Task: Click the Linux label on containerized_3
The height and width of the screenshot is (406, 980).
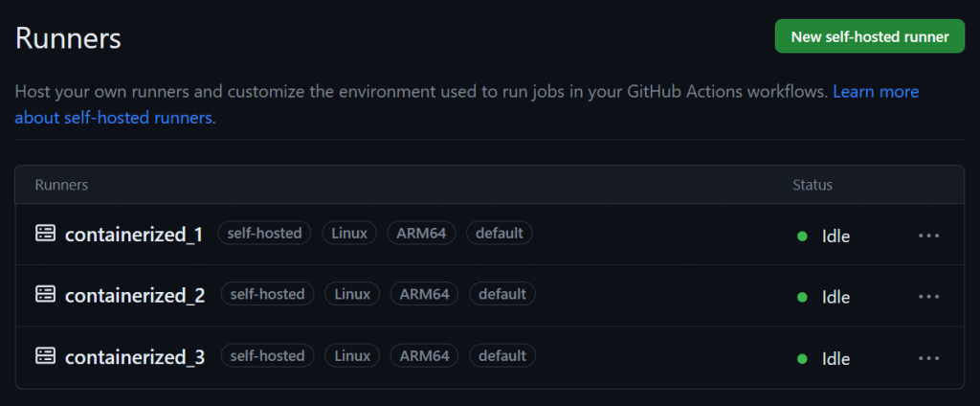Action: pyautogui.click(x=352, y=355)
